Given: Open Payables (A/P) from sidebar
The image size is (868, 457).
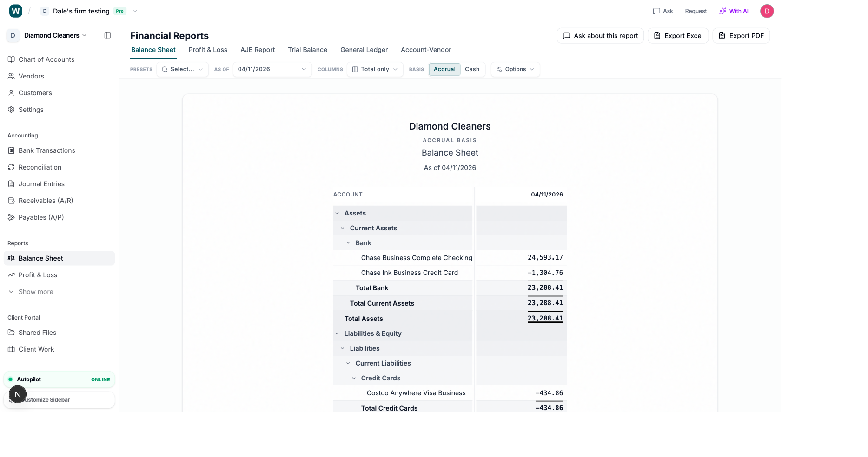Looking at the screenshot, I should tap(41, 217).
